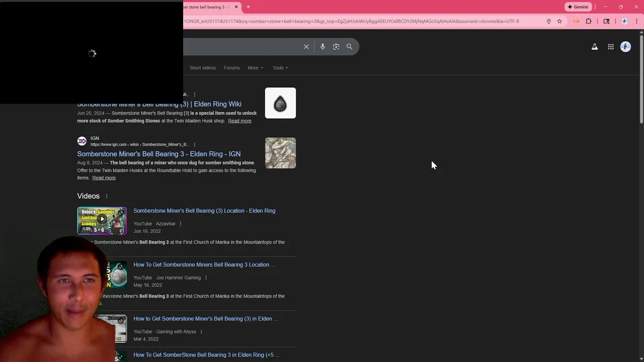Open How To Get SomberStone Bell Bearing (+5 video
The image size is (644, 362).
click(x=206, y=355)
